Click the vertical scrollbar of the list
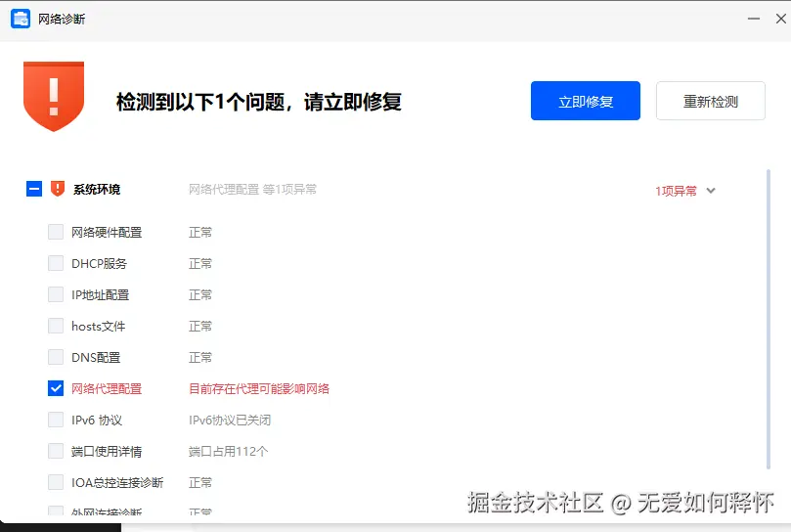The height and width of the screenshot is (532, 791). pyautogui.click(x=769, y=319)
